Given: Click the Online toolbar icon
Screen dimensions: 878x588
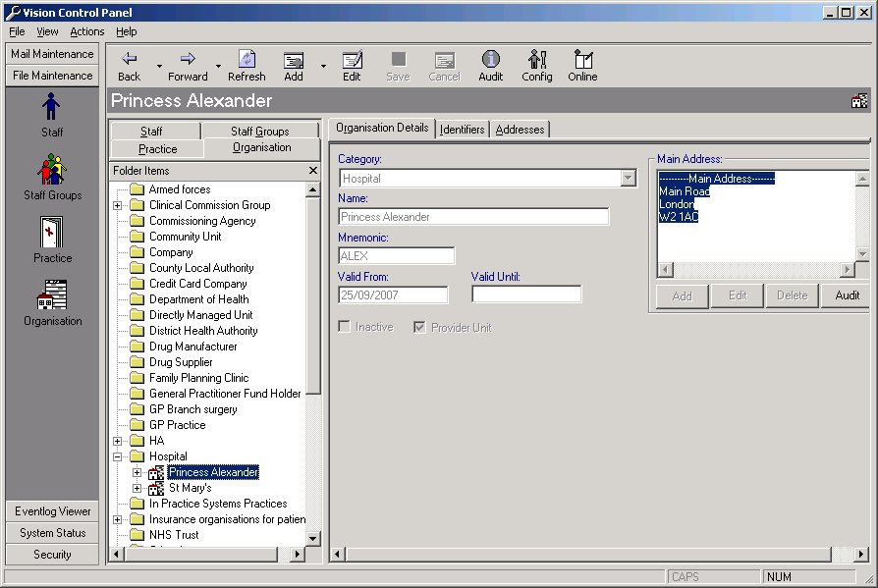Looking at the screenshot, I should tap(583, 59).
